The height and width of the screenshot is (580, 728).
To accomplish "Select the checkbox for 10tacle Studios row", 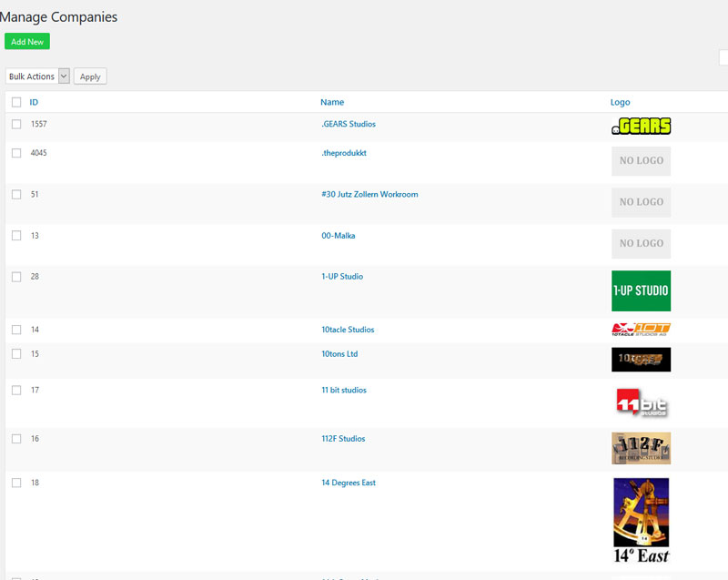I will [x=16, y=330].
